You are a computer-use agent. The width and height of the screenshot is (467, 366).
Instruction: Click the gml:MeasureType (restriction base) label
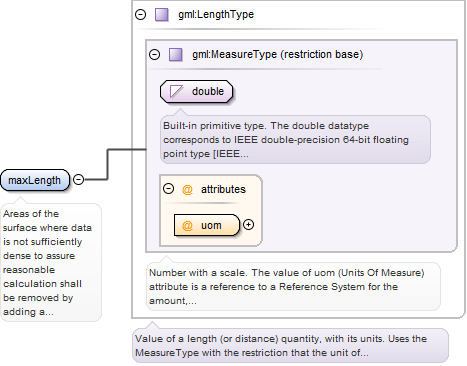277,54
